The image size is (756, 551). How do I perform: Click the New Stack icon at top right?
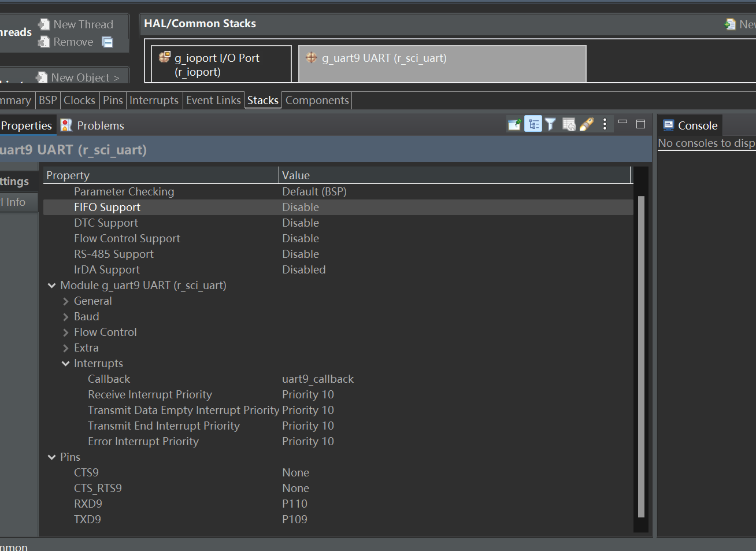730,24
